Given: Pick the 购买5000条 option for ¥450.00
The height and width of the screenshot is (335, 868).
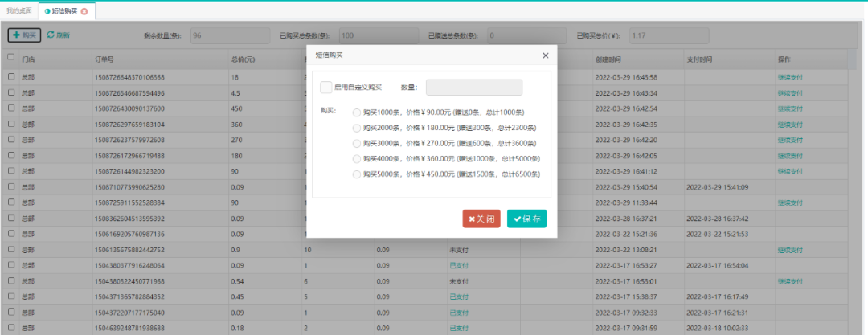Looking at the screenshot, I should 357,174.
